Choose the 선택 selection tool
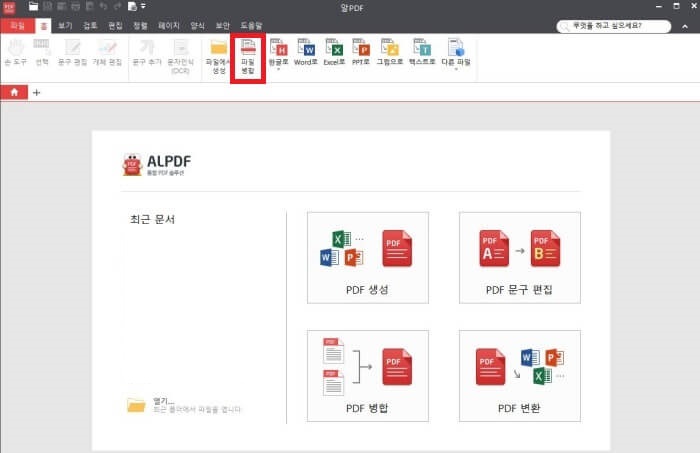Screen dimensions: 700x453 [42, 53]
